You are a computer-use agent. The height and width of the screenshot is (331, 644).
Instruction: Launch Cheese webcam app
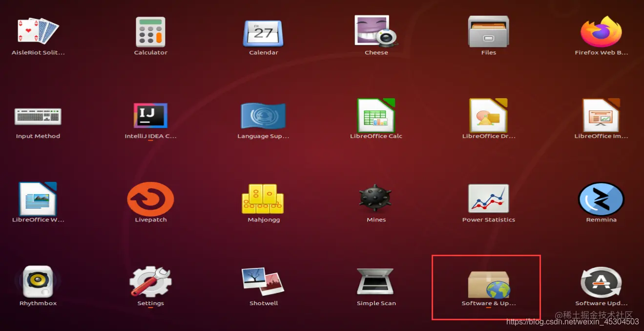pos(375,31)
